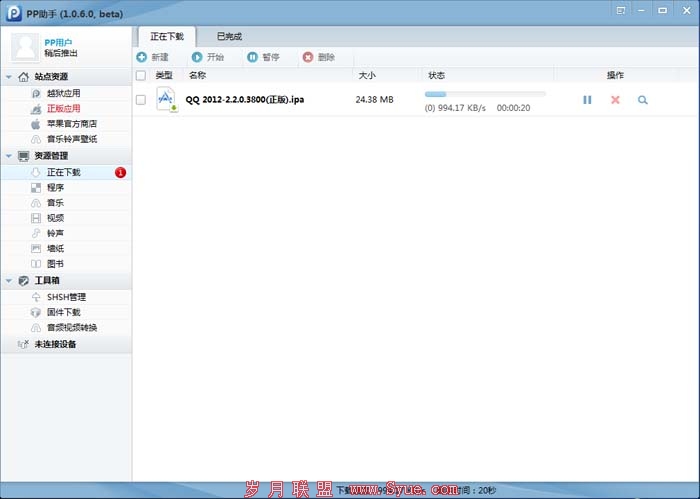The height and width of the screenshot is (499, 700).
Task: Click the red download count badge
Action: coord(120,172)
